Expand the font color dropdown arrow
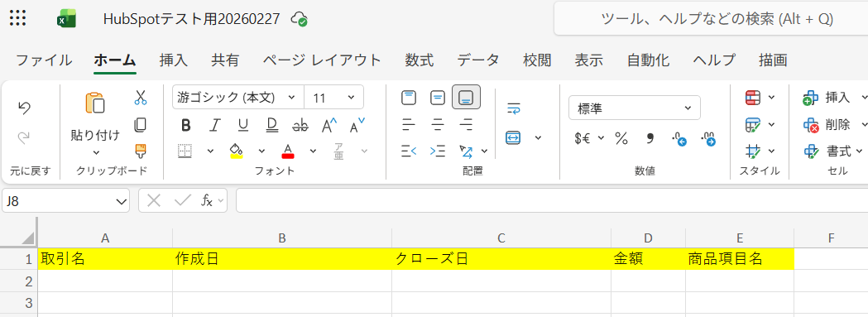The width and height of the screenshot is (868, 317). click(314, 151)
